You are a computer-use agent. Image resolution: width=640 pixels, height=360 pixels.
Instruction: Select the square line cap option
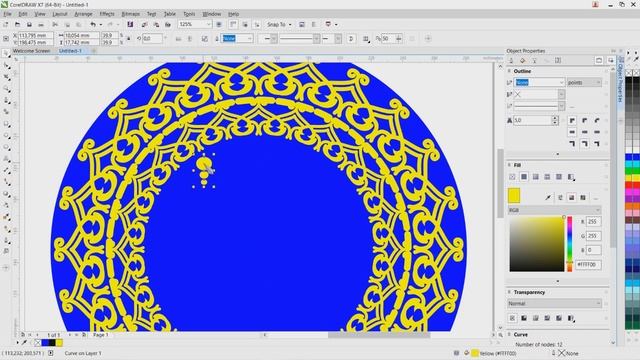[x=572, y=132]
